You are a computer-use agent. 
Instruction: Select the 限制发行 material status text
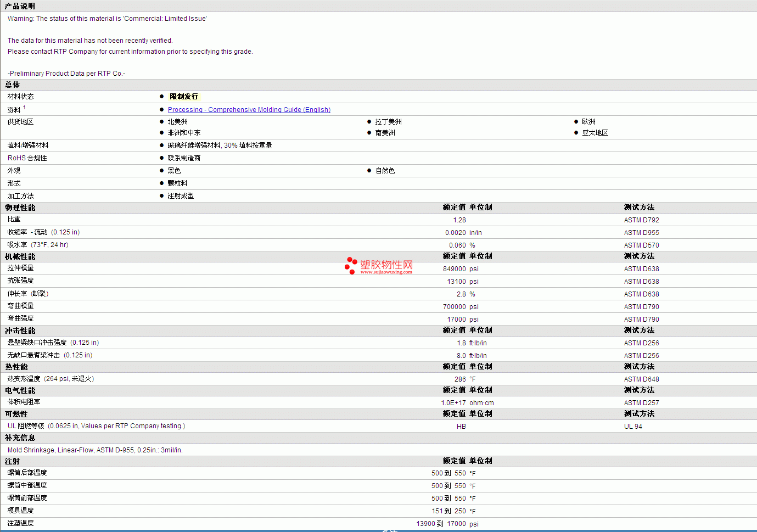coord(184,97)
